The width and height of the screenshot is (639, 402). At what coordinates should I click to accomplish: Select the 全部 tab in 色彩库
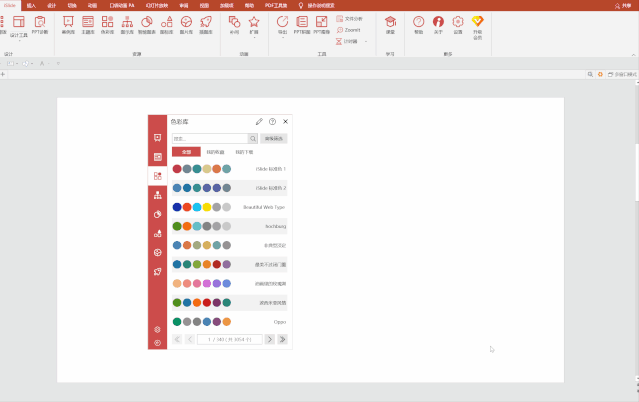coord(186,152)
